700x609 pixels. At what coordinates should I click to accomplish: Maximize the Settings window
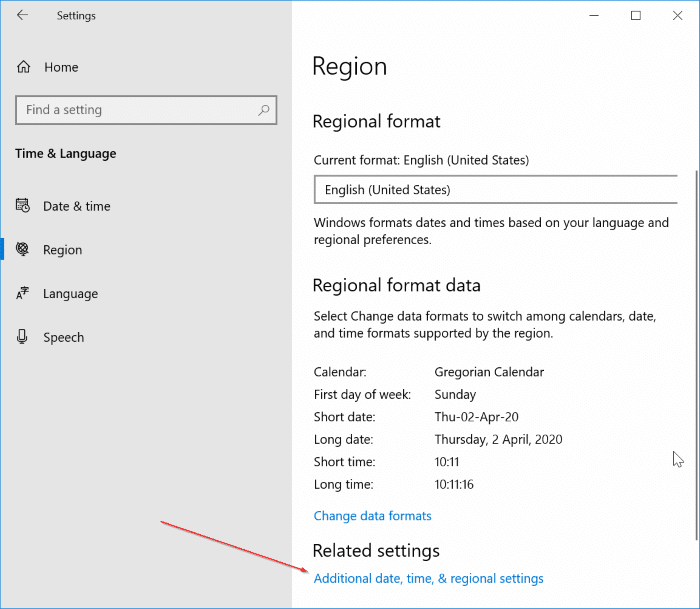click(x=636, y=16)
